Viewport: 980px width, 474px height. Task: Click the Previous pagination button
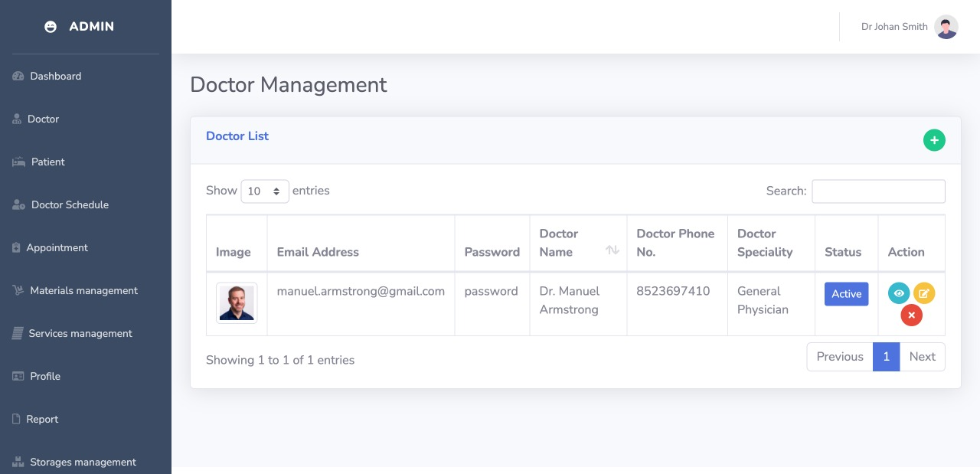(840, 357)
